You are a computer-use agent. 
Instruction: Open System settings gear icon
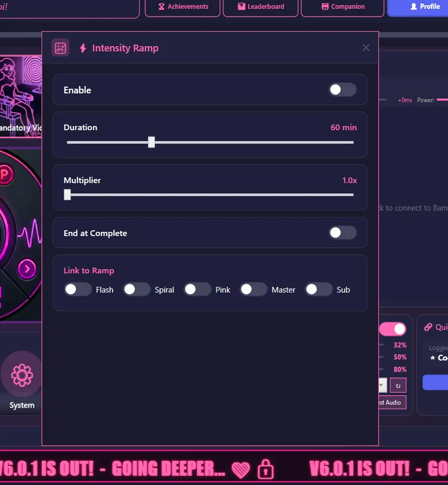click(22, 375)
